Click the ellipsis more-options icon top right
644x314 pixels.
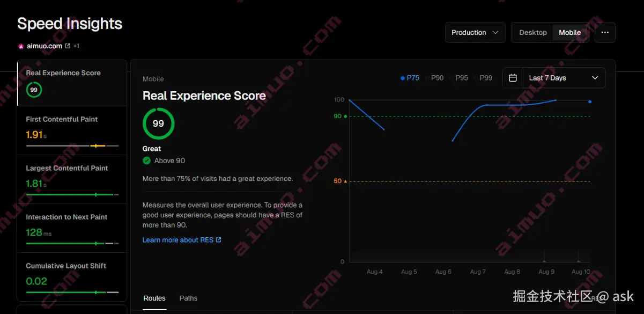point(605,32)
